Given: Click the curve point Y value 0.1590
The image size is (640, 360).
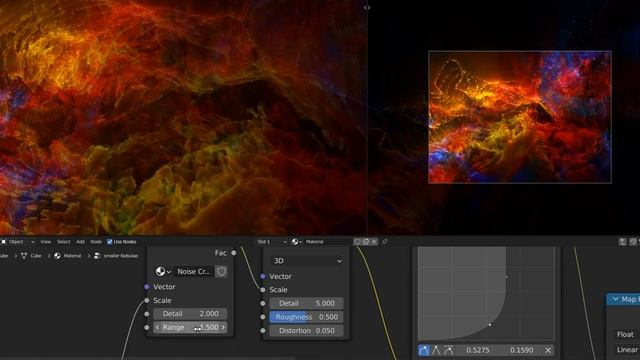Looking at the screenshot, I should (521, 350).
